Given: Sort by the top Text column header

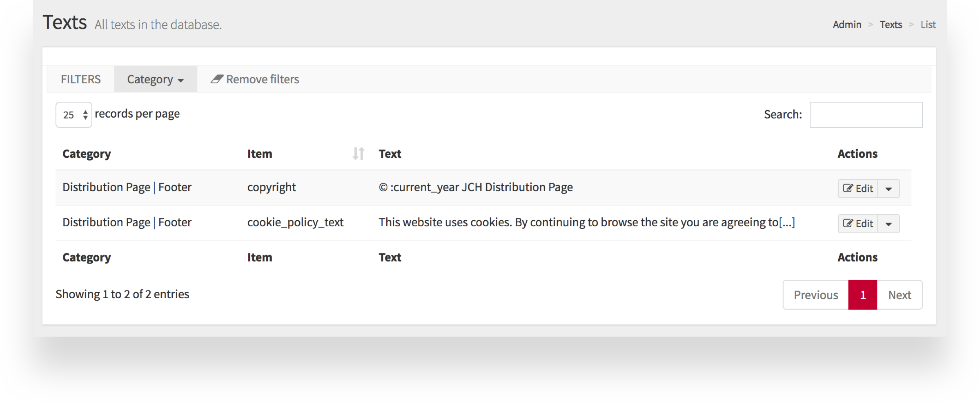Looking at the screenshot, I should (x=390, y=154).
